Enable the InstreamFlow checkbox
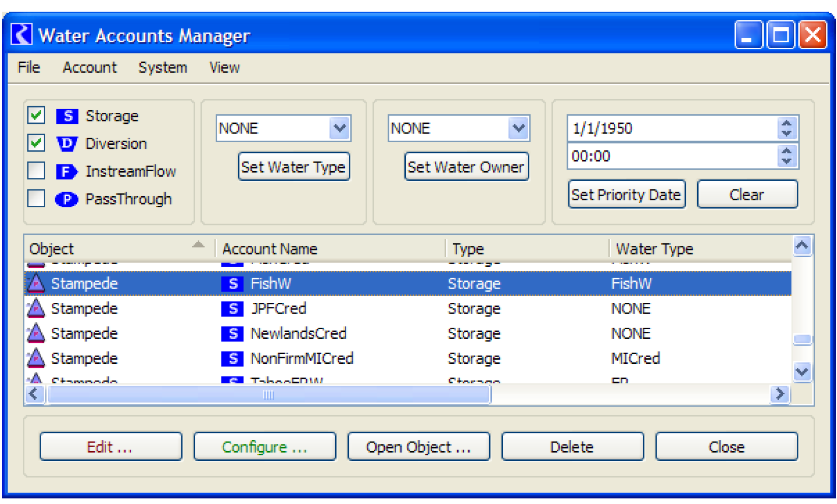The width and height of the screenshot is (837, 504). tap(36, 171)
